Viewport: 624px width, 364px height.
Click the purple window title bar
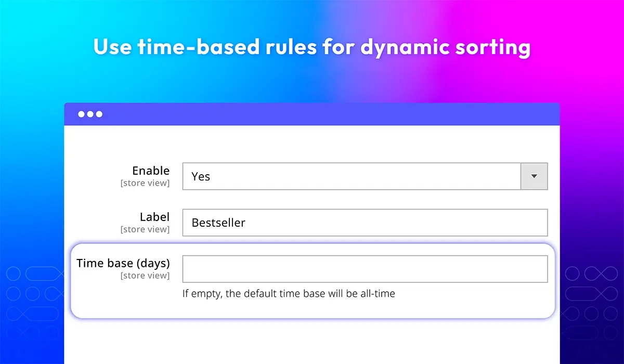tap(312, 114)
